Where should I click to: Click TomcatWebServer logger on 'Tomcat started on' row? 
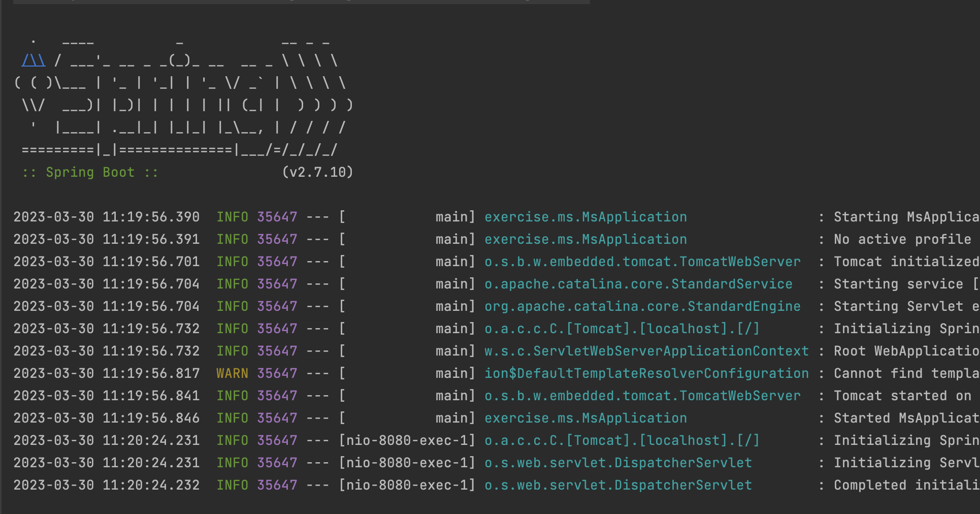pos(642,396)
